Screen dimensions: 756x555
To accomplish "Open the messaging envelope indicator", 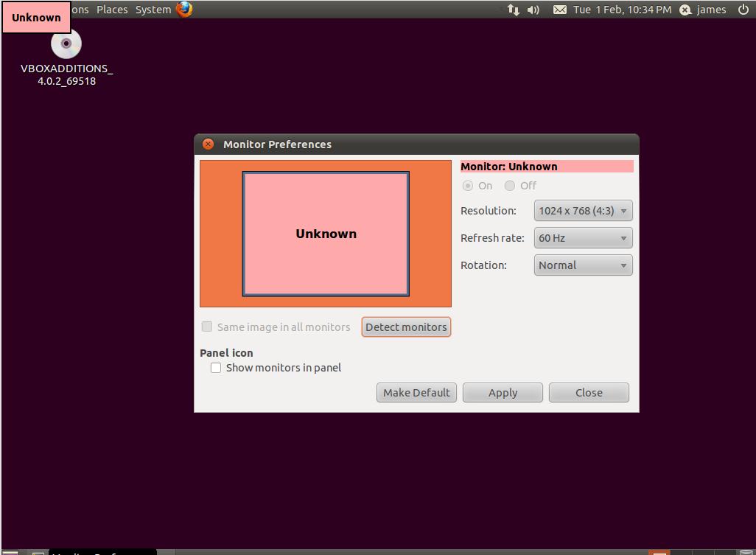I will (x=560, y=10).
